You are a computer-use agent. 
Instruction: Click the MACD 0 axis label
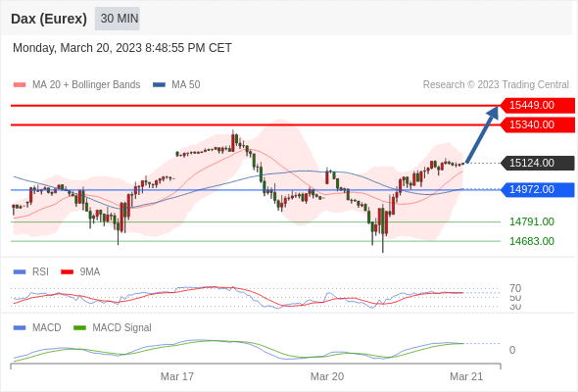512,350
